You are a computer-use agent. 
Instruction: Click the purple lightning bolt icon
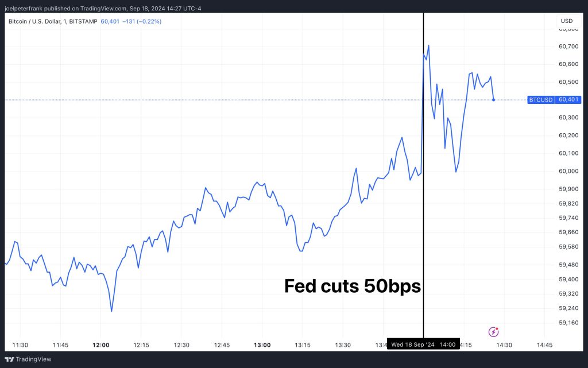[x=493, y=331]
